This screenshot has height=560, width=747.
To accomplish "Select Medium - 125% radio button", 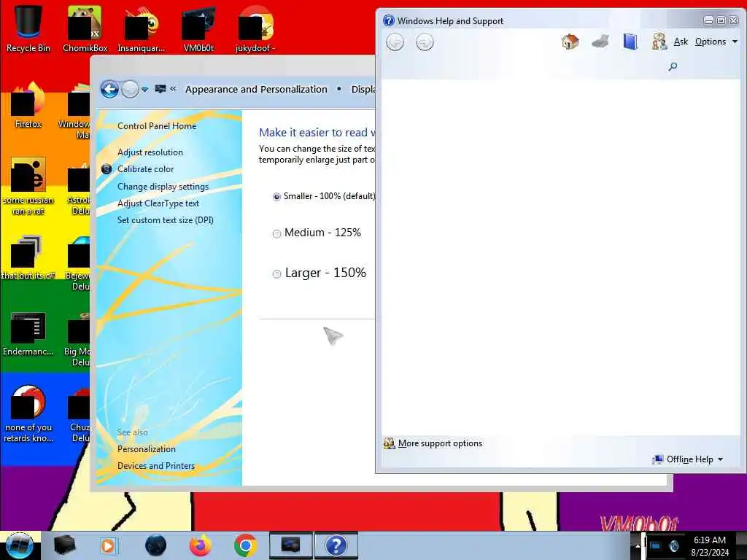I will pos(276,233).
